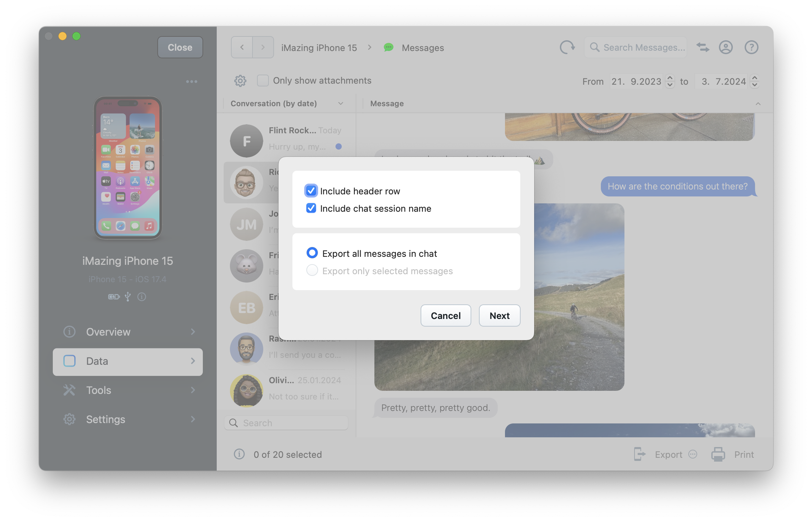
Task: Expand the Settings chevron arrow
Action: coord(193,419)
